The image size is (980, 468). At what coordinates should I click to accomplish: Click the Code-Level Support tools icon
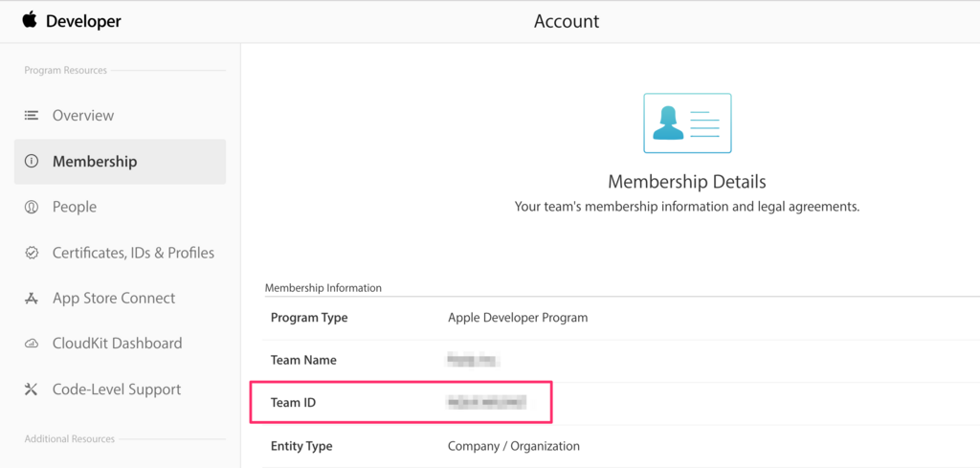click(32, 390)
